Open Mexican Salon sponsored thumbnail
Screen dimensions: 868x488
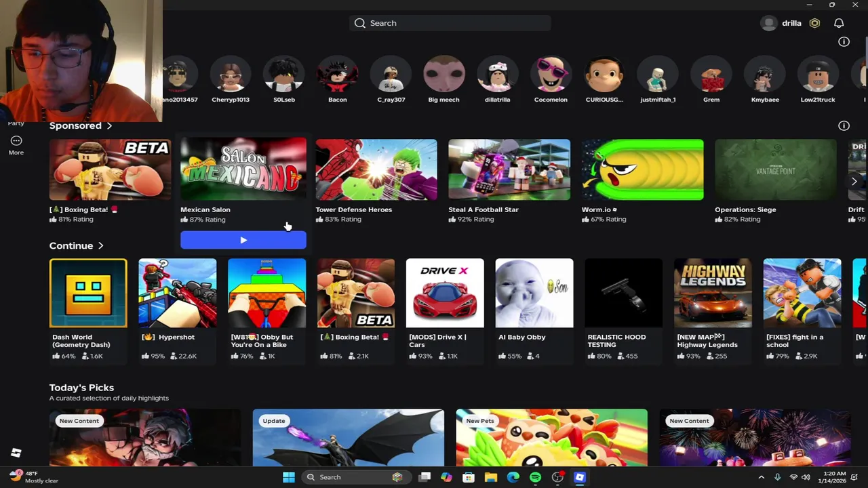click(243, 169)
